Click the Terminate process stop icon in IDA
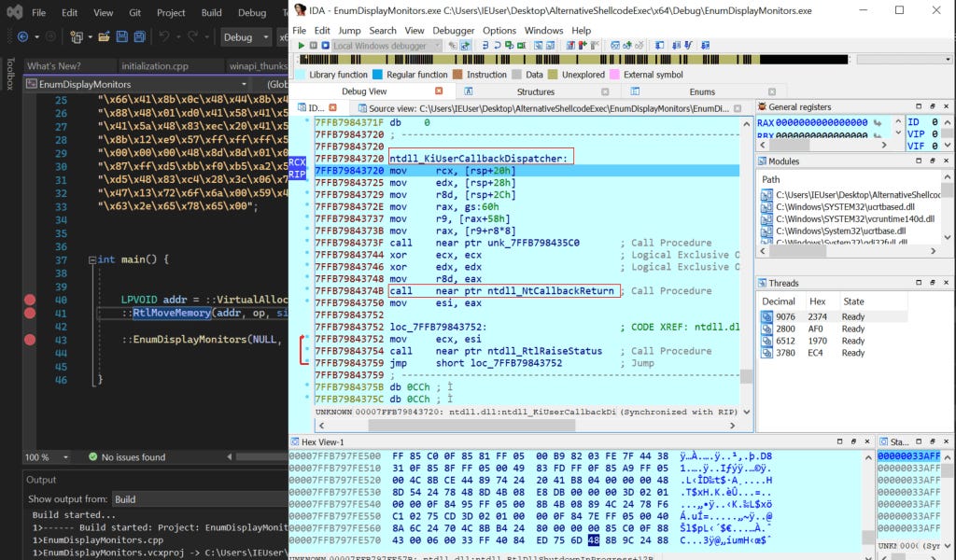The width and height of the screenshot is (956, 560). pos(324,46)
